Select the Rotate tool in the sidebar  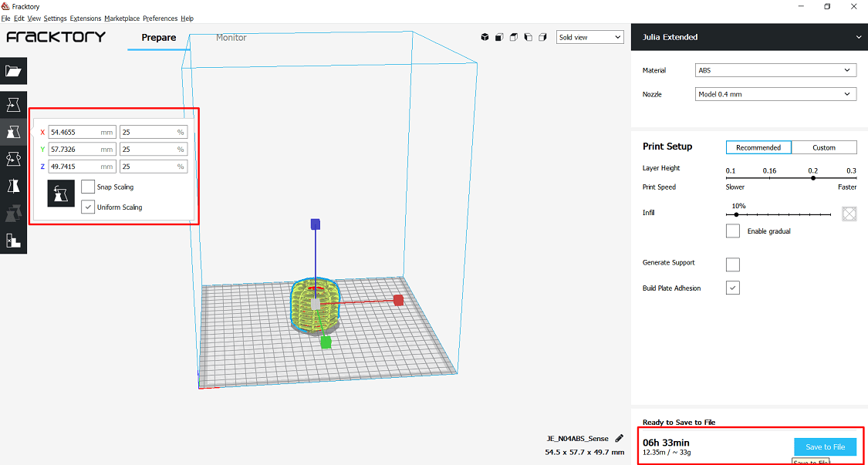(13, 159)
